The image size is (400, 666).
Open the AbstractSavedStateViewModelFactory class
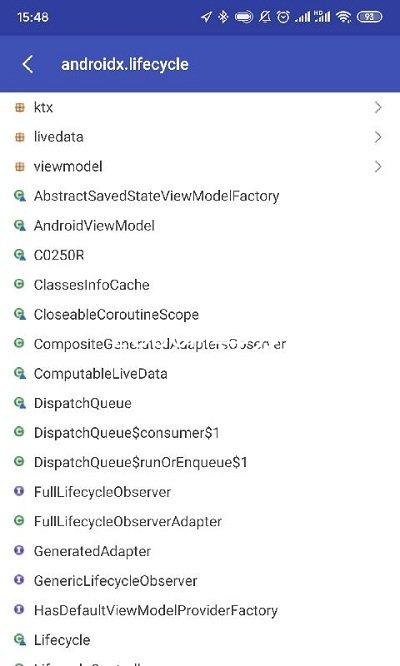pos(200,196)
